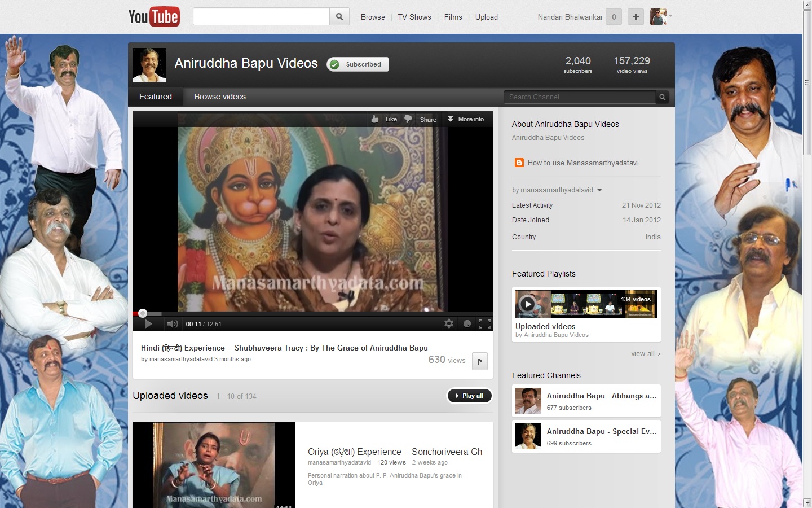Click the thumbs up Like icon
The height and width of the screenshot is (508, 812).
click(375, 119)
